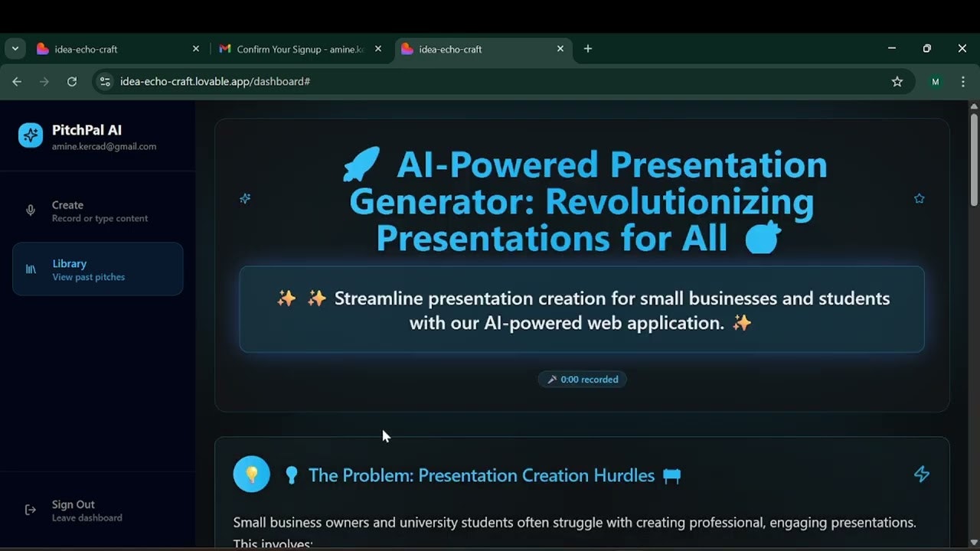Close the Confirm Your Signup Gmail tab
The height and width of the screenshot is (551, 980).
pyautogui.click(x=378, y=48)
